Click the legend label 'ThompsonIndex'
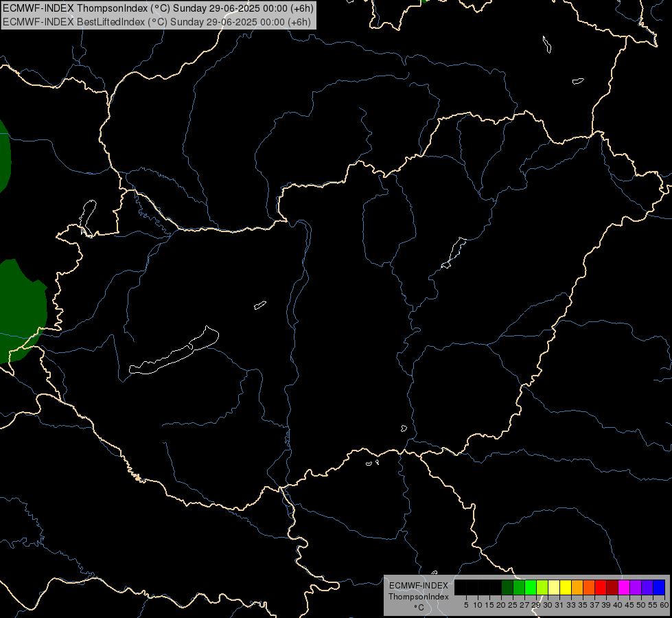This screenshot has height=618, width=672. 419,597
